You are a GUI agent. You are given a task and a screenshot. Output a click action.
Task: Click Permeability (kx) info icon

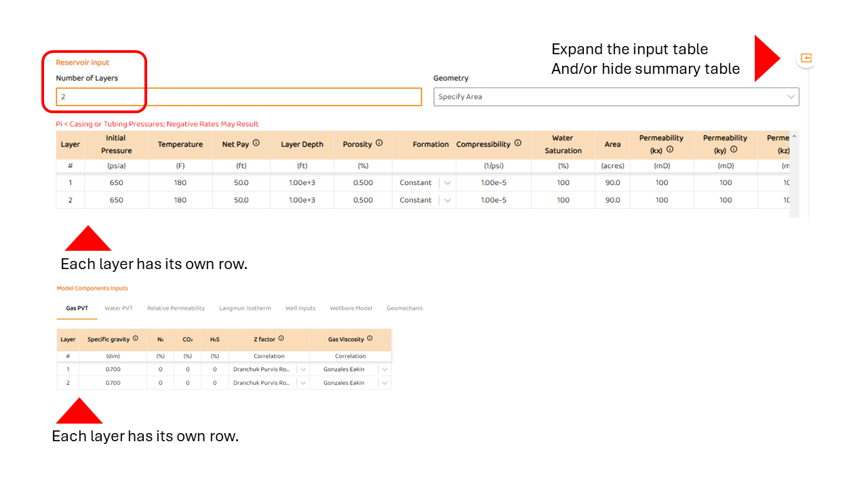click(670, 150)
